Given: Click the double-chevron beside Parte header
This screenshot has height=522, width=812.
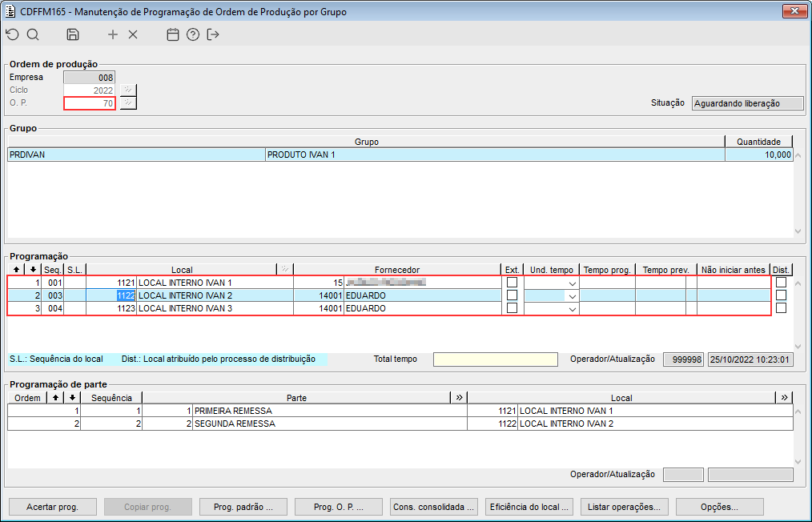Looking at the screenshot, I should point(459,398).
